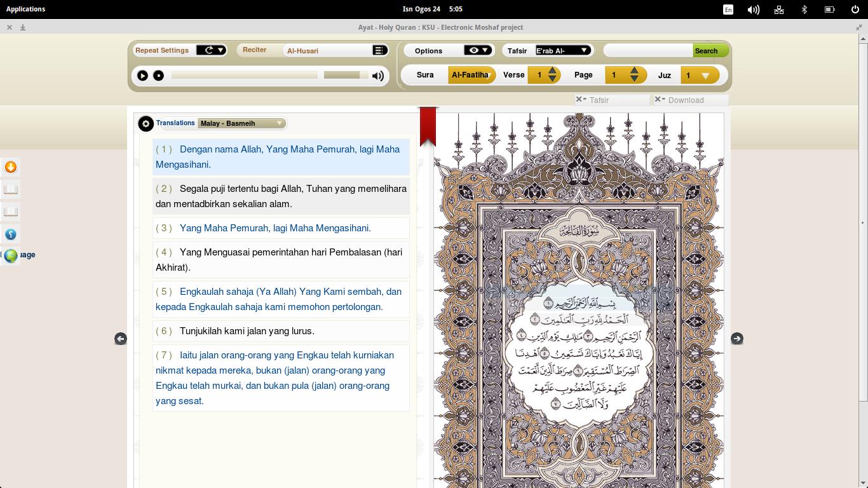Open the system volume icon in top bar
This screenshot has width=868, height=488.
[x=754, y=10]
